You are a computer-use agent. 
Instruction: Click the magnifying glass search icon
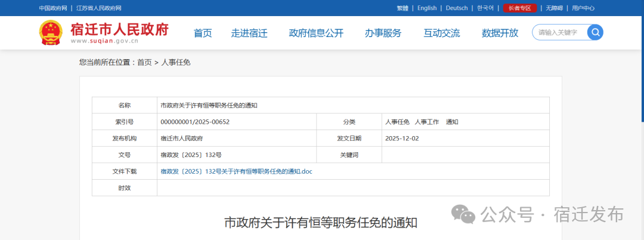pyautogui.click(x=595, y=32)
